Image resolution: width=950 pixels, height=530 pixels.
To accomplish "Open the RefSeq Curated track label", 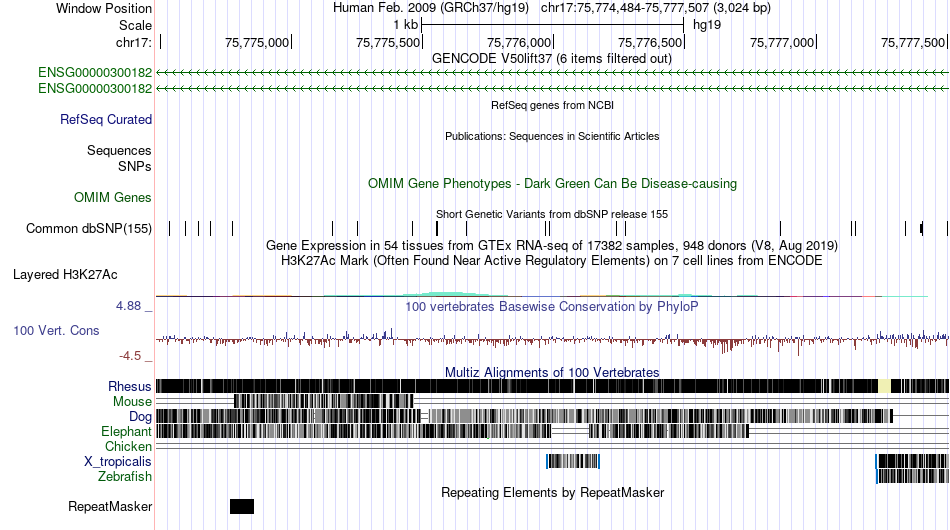I will coord(106,119).
